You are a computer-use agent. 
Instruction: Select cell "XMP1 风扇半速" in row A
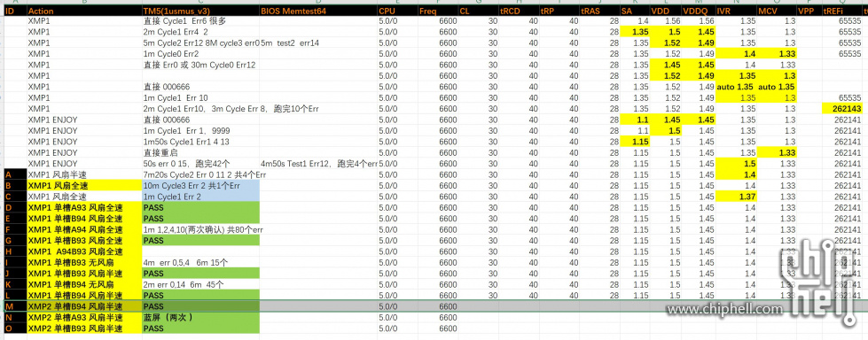click(84, 174)
